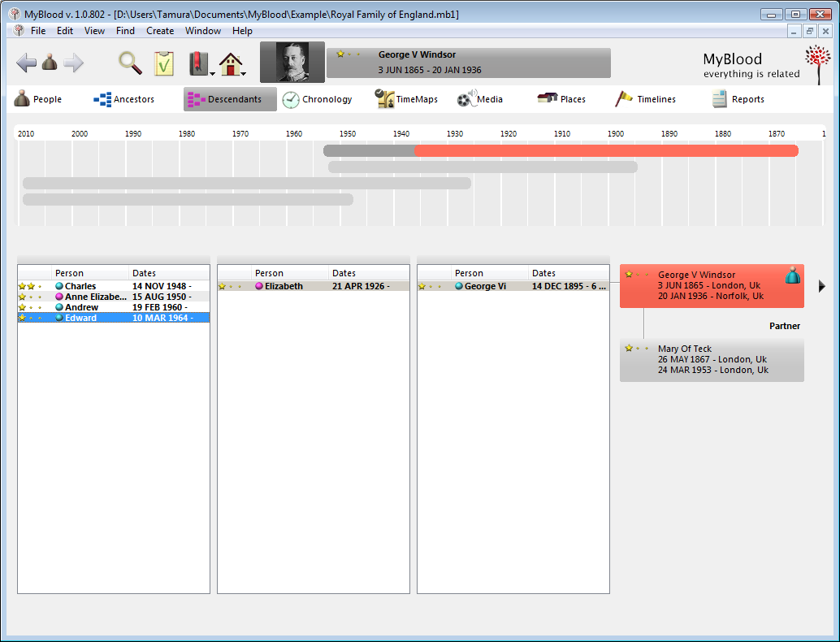
Task: Open the Reports view
Action: pos(738,99)
